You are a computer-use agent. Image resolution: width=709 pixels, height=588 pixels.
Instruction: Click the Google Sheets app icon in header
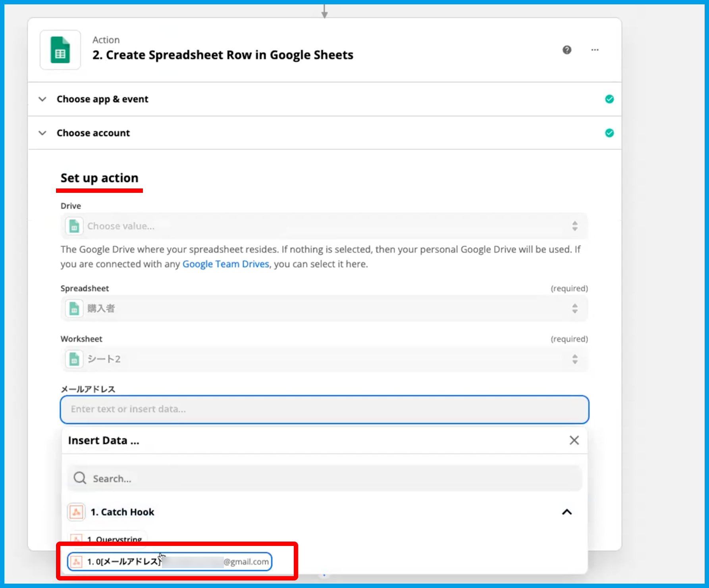tap(60, 50)
